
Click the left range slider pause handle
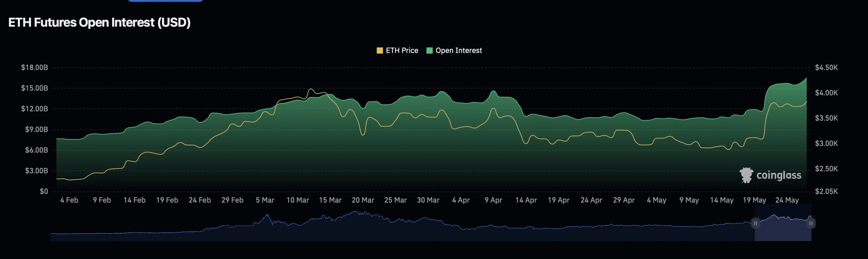[x=755, y=223]
